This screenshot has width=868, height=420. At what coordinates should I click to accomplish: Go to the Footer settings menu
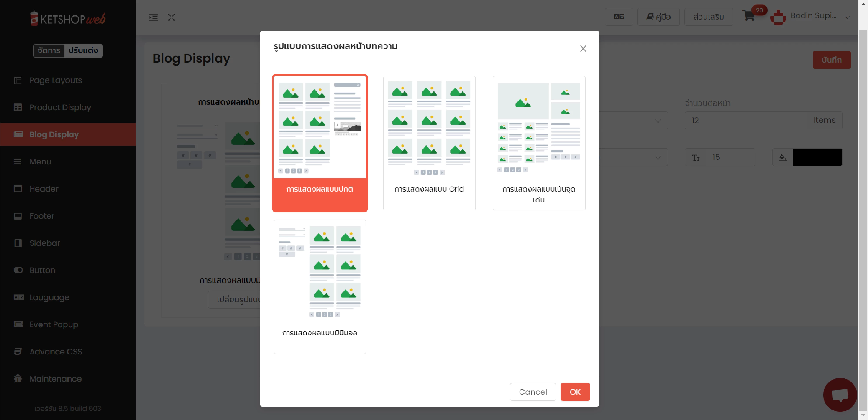tap(68, 216)
